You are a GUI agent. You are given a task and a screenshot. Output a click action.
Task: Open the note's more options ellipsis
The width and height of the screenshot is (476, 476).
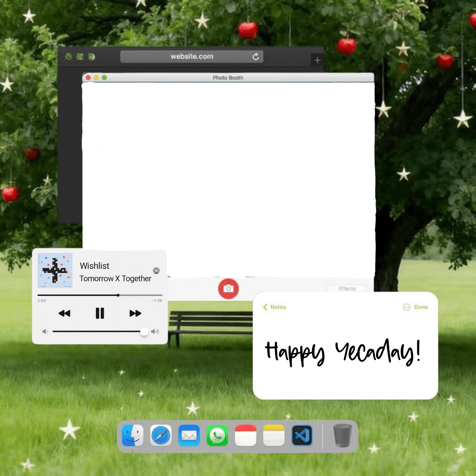coord(406,307)
